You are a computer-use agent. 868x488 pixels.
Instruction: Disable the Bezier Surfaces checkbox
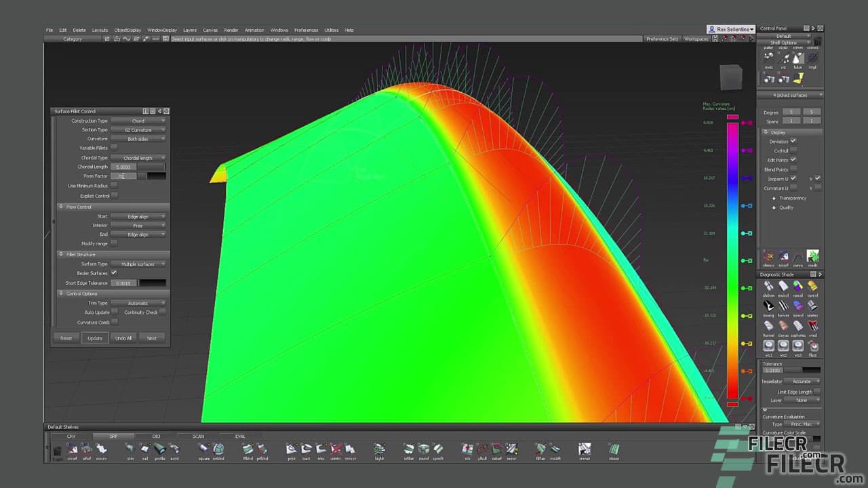114,273
